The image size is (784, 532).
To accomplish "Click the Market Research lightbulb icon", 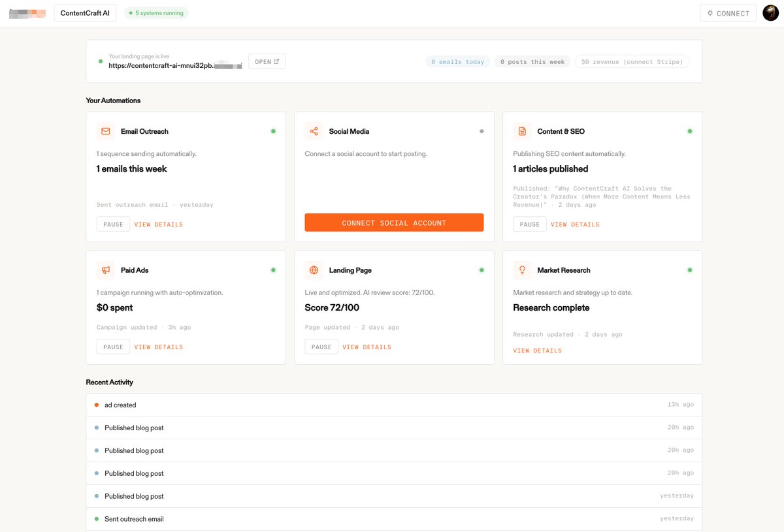I will (x=523, y=270).
